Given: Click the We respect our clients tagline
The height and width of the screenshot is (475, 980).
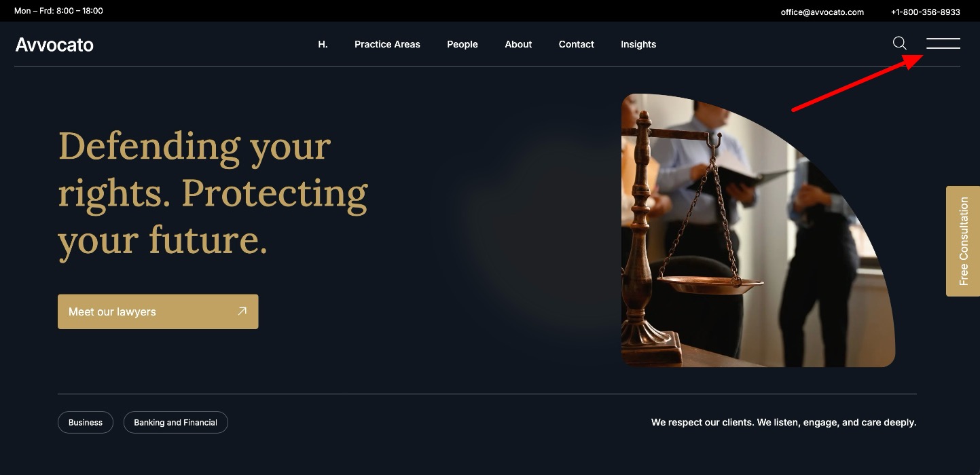Looking at the screenshot, I should click(x=784, y=422).
